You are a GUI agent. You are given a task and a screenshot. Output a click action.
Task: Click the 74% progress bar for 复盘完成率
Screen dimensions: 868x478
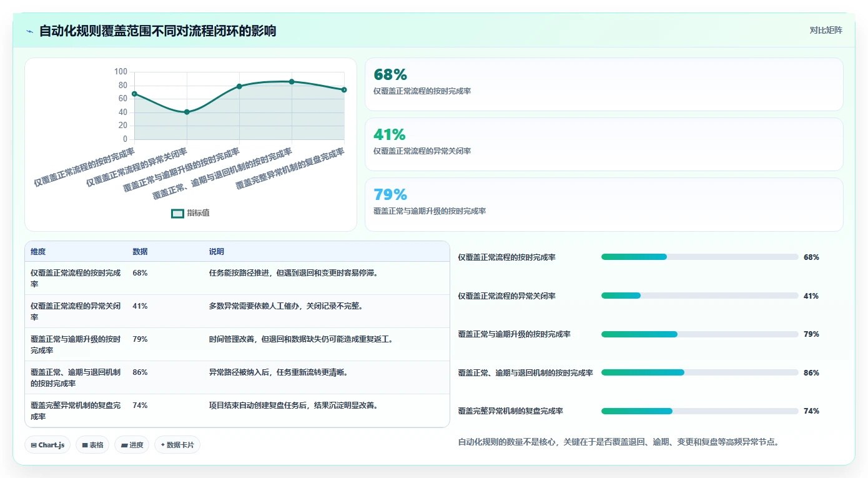pyautogui.click(x=699, y=411)
